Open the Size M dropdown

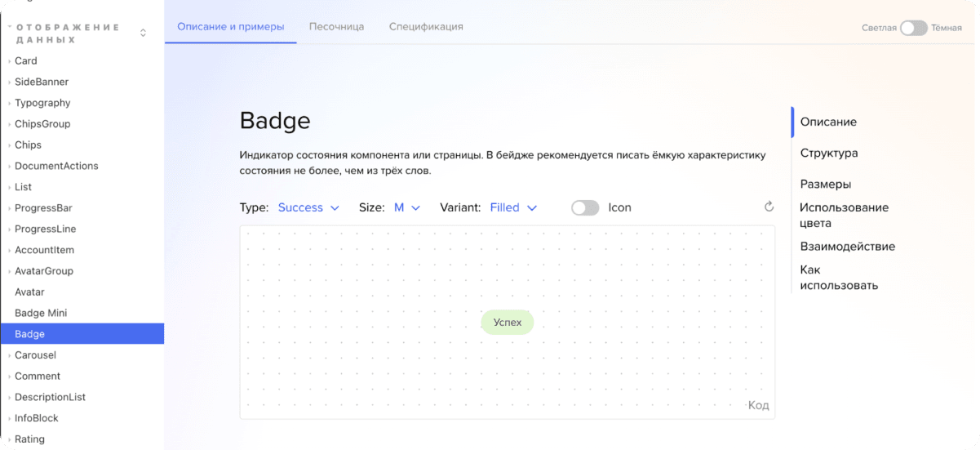tap(406, 207)
